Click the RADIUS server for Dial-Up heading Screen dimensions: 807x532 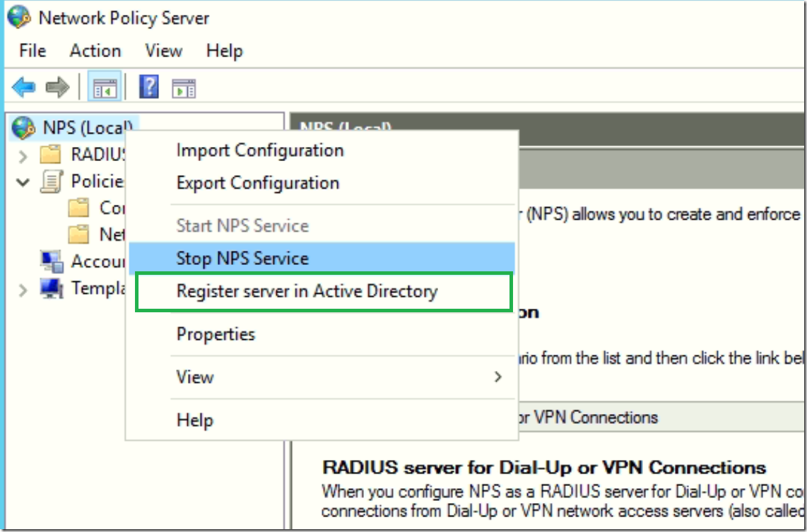[544, 468]
